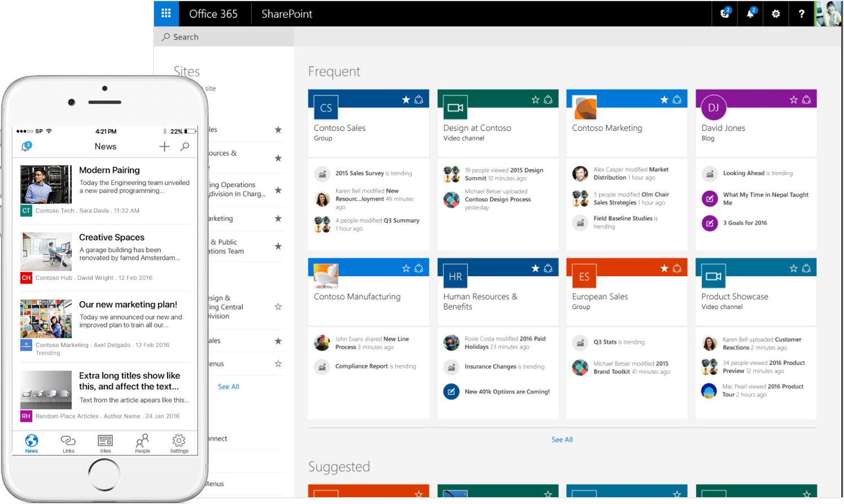Click the bell icon on Design at Contoso card

point(548,100)
